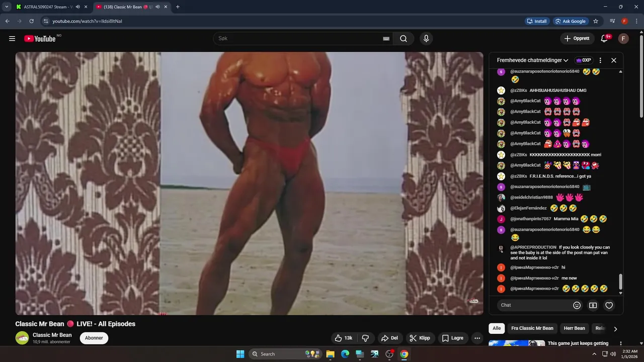The image size is (644, 362).
Task: Open more actions three-dot menu below video
Action: click(477, 338)
